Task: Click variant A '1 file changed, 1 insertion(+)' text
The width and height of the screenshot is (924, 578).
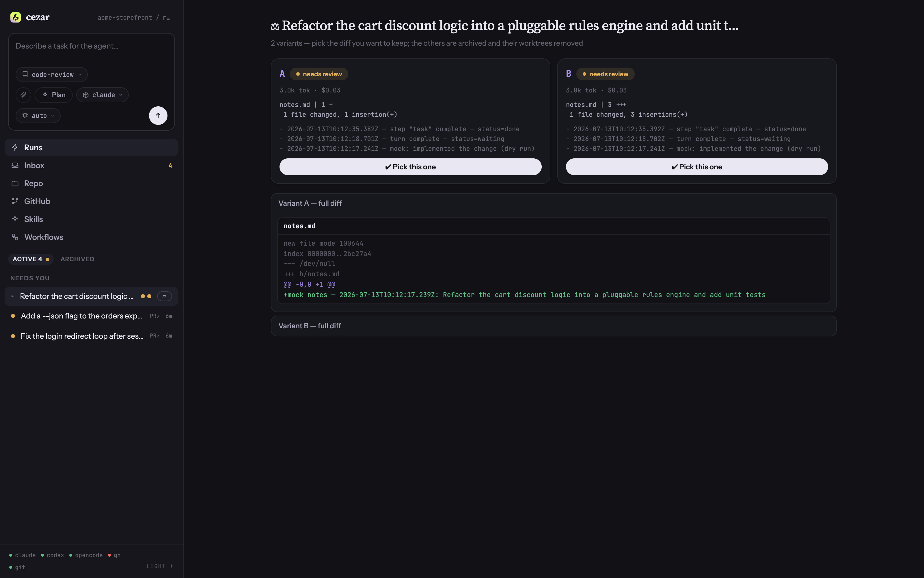Action: pos(340,115)
